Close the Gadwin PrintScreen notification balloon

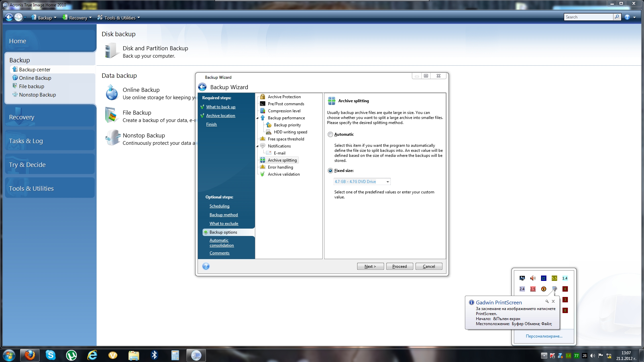(x=553, y=301)
